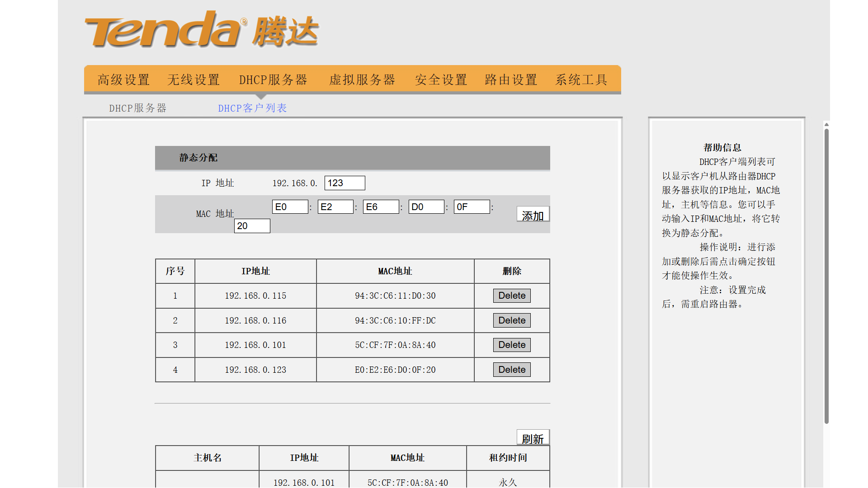Screen dimensions: 868x488
Task: Click the MAC field containing D0
Action: tap(426, 207)
